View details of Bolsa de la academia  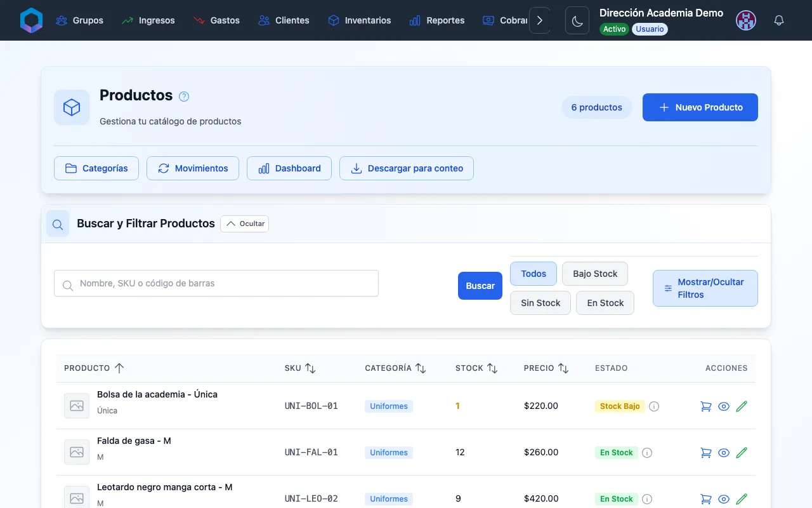724,406
